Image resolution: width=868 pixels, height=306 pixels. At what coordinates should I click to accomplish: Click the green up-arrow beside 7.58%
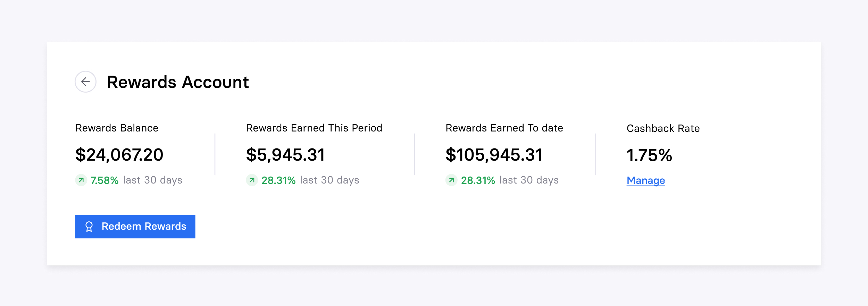click(x=81, y=180)
